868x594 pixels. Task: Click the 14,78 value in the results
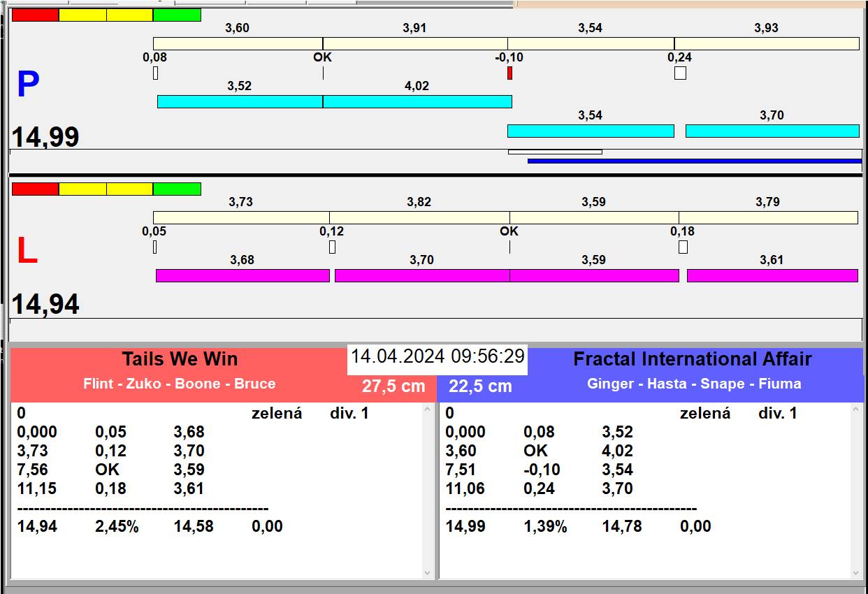[622, 527]
